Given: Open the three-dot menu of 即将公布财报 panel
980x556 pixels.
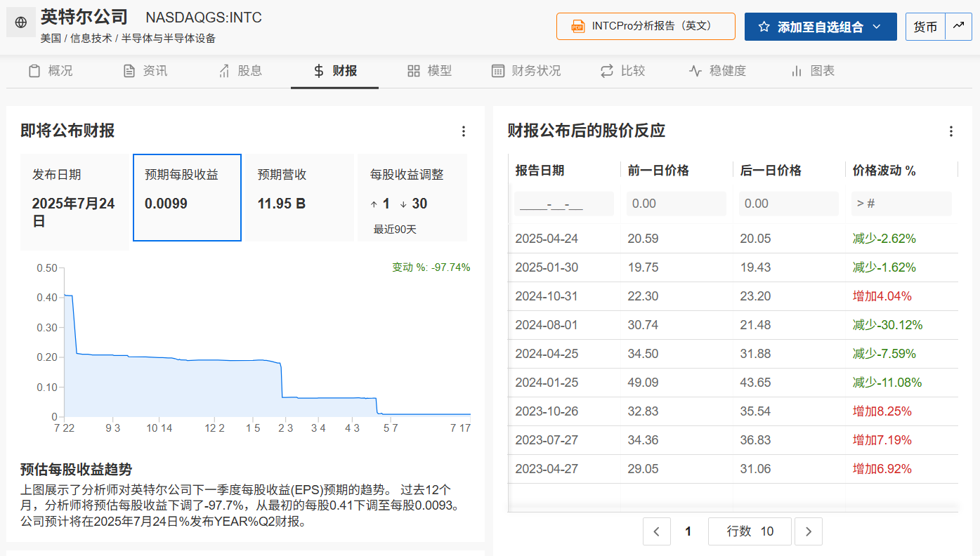Looking at the screenshot, I should [463, 131].
